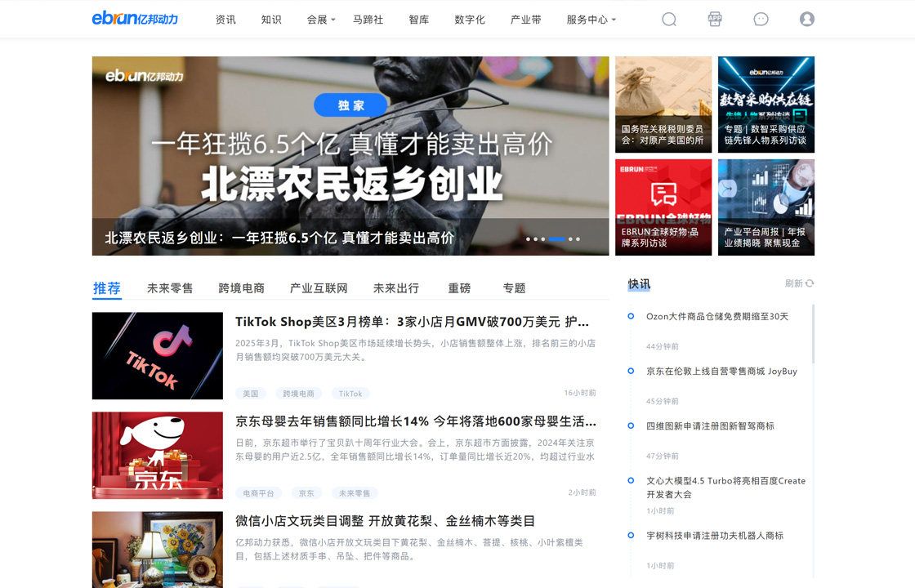Open the user profile avatar icon
The height and width of the screenshot is (588, 915).
(807, 20)
